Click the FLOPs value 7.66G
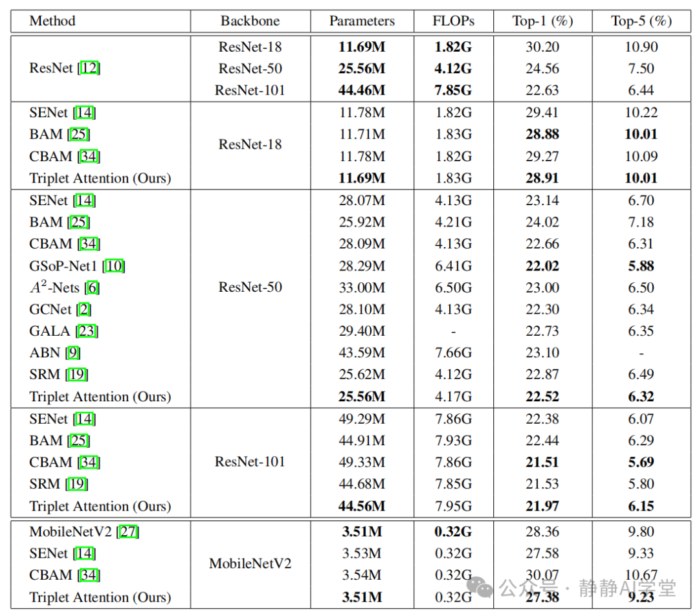This screenshot has height=616, width=699. [453, 353]
